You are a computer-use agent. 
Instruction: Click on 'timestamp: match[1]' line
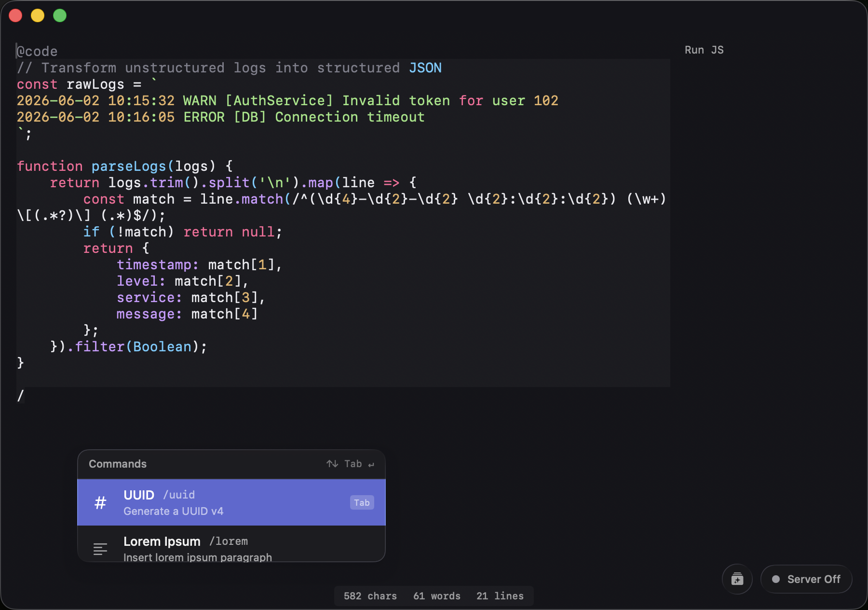(199, 264)
